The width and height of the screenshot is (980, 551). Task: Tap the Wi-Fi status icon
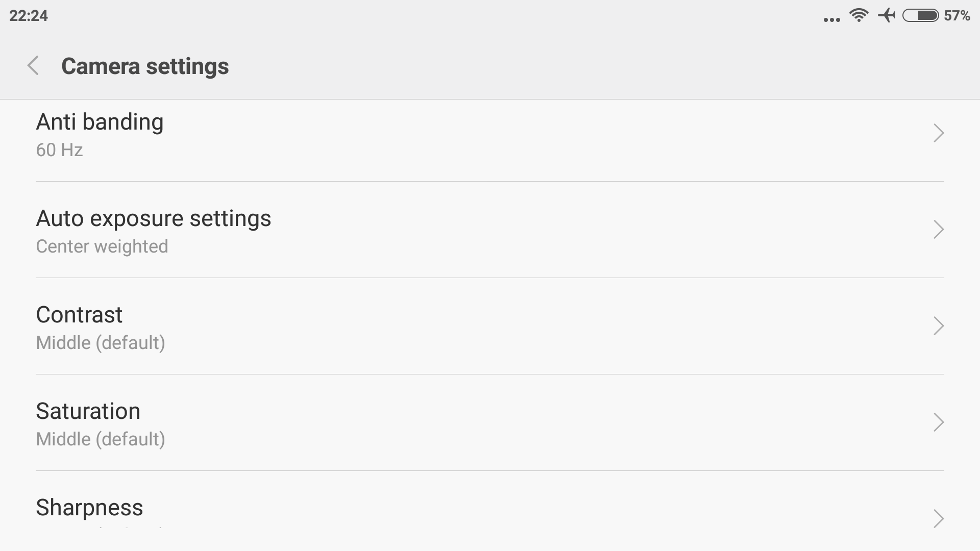(859, 15)
